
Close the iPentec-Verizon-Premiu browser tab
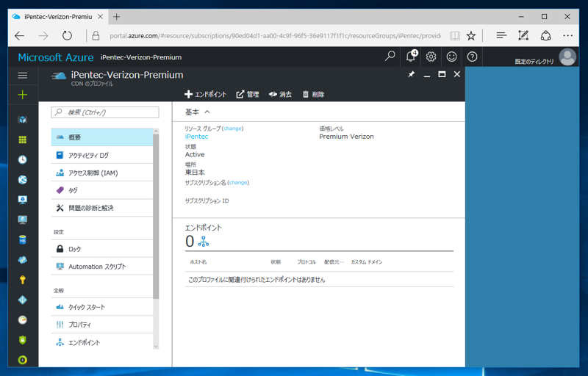tap(100, 16)
